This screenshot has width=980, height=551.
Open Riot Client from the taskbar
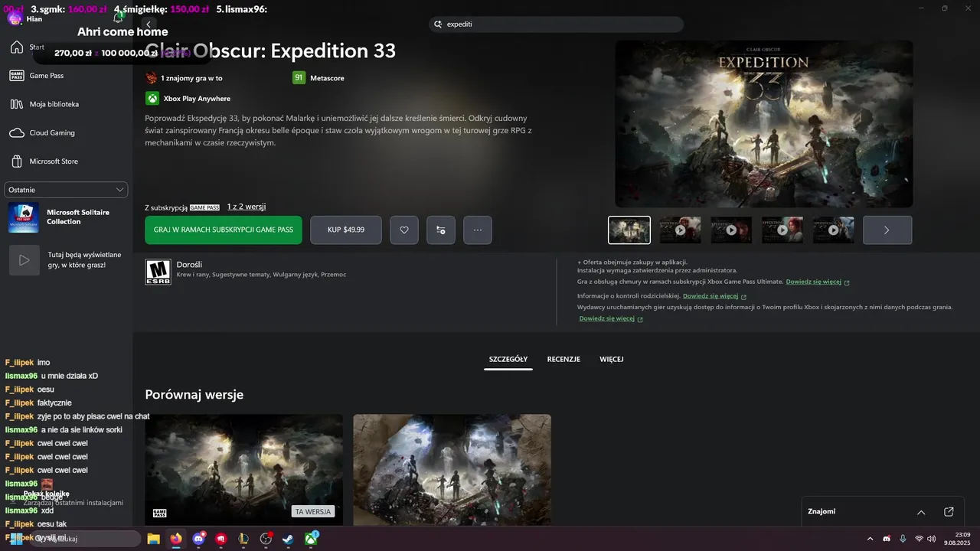pos(221,539)
